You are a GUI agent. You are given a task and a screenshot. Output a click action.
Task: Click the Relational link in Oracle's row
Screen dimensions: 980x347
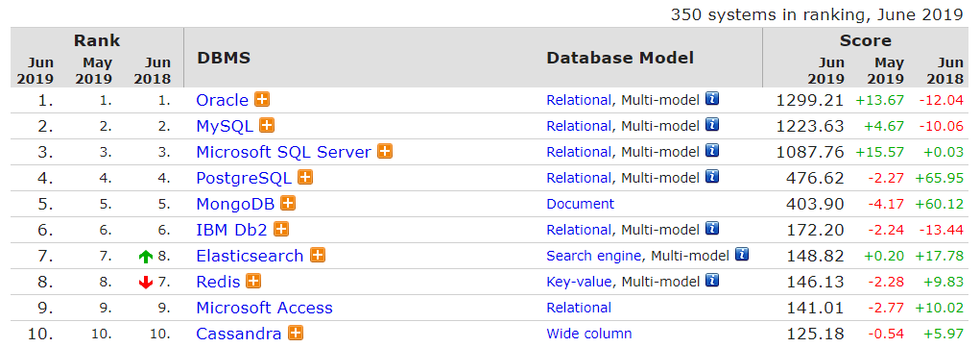tap(579, 100)
